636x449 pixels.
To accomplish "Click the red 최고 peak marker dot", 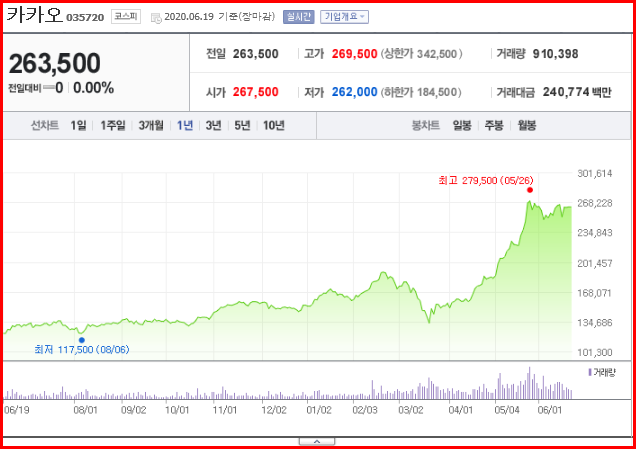I will tap(530, 190).
